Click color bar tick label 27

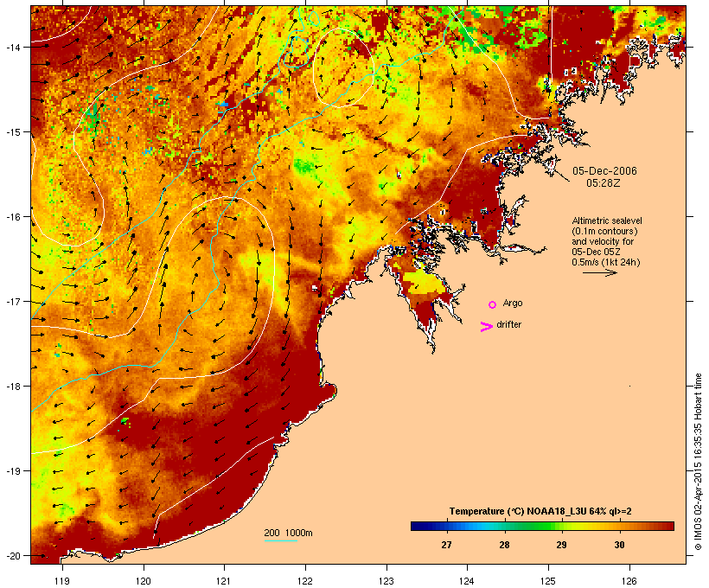coord(446,545)
